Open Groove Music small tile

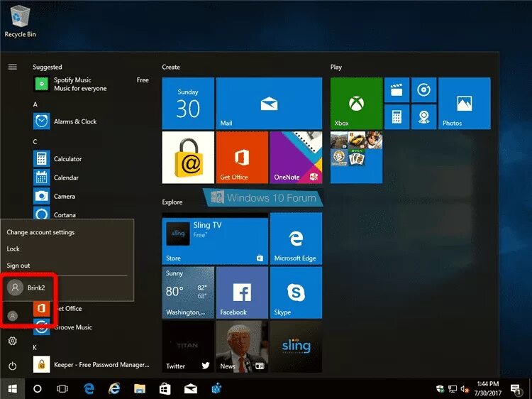pyautogui.click(x=423, y=90)
